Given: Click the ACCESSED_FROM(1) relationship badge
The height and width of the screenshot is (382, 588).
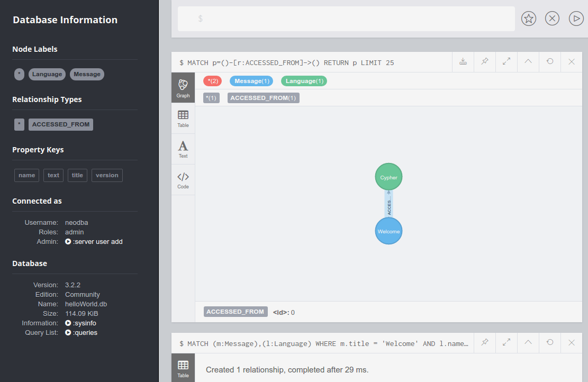Looking at the screenshot, I should click(263, 98).
